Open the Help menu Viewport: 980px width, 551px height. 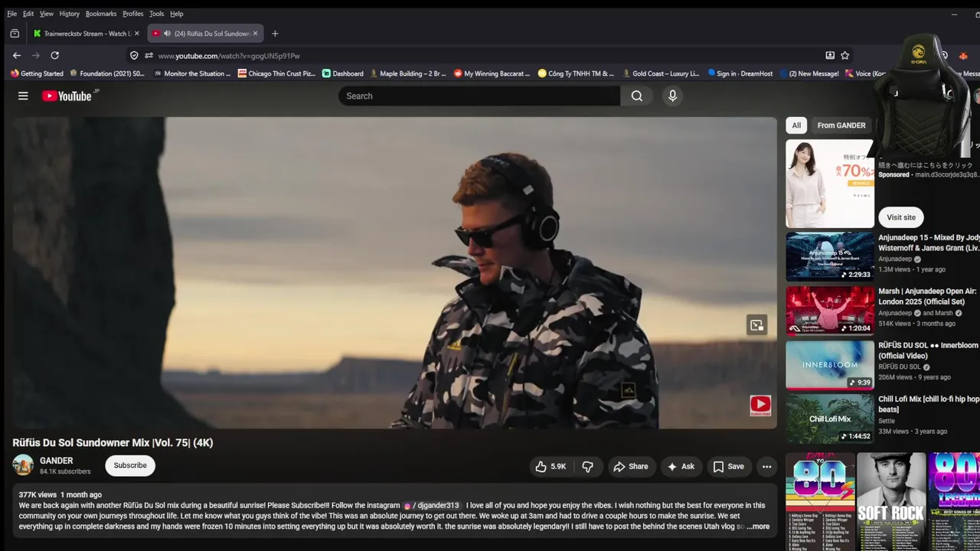(x=177, y=14)
